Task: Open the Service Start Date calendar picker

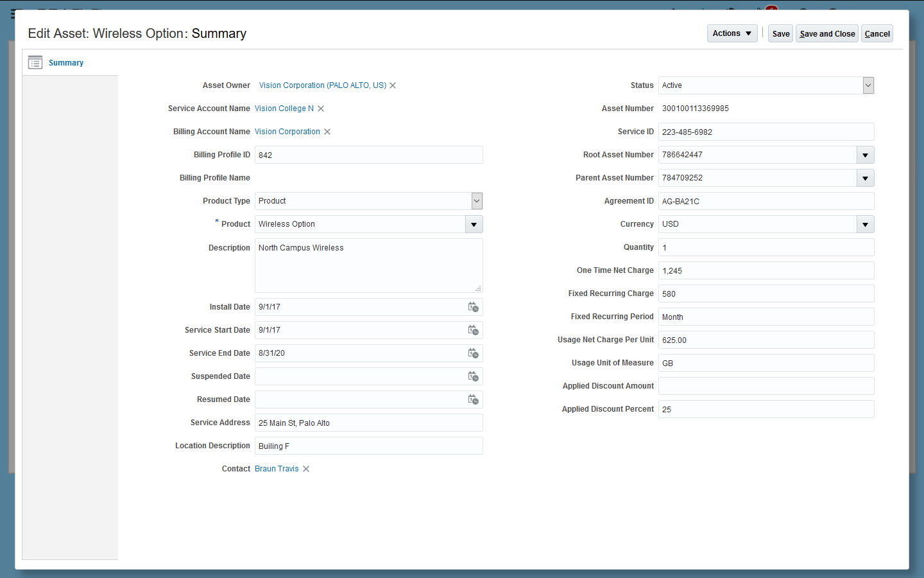Action: (x=473, y=330)
